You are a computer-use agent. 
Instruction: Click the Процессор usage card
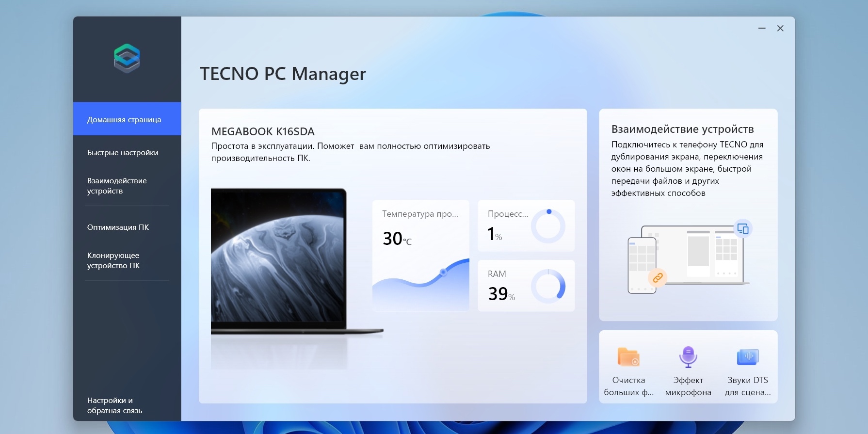pyautogui.click(x=526, y=225)
